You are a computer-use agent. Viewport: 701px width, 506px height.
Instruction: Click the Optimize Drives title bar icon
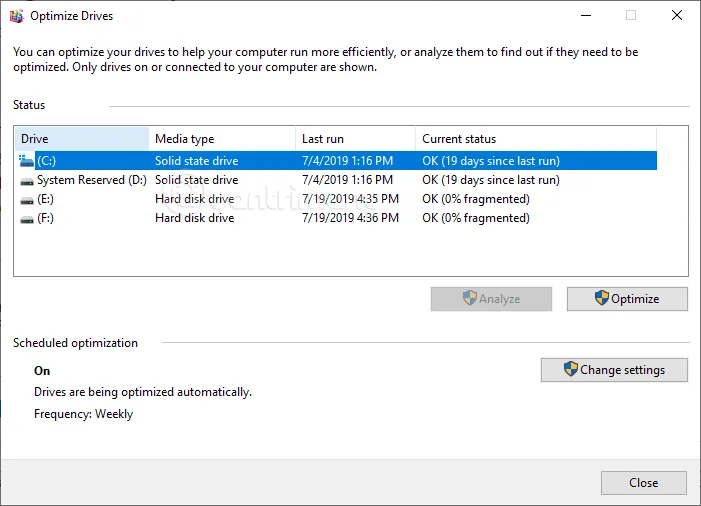tap(17, 16)
